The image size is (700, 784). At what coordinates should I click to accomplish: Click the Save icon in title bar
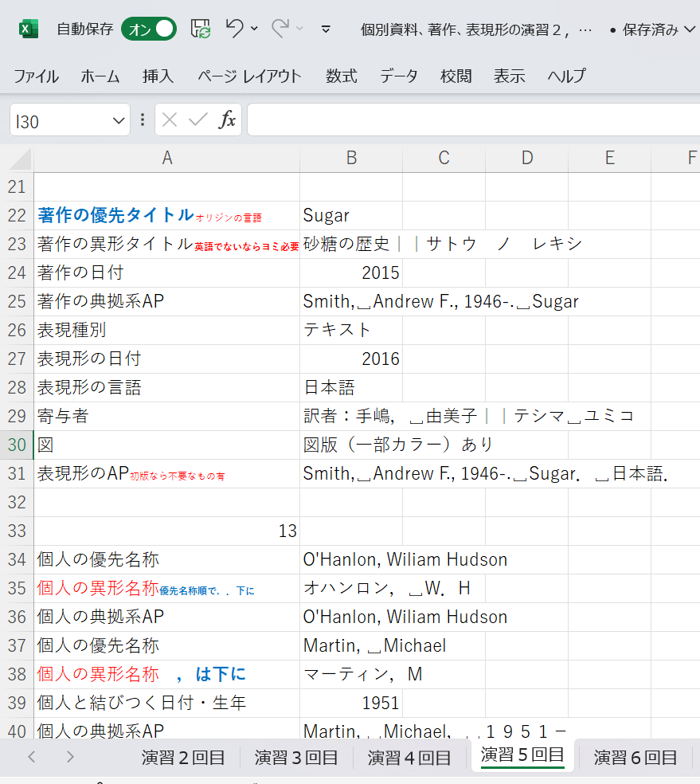(201, 29)
